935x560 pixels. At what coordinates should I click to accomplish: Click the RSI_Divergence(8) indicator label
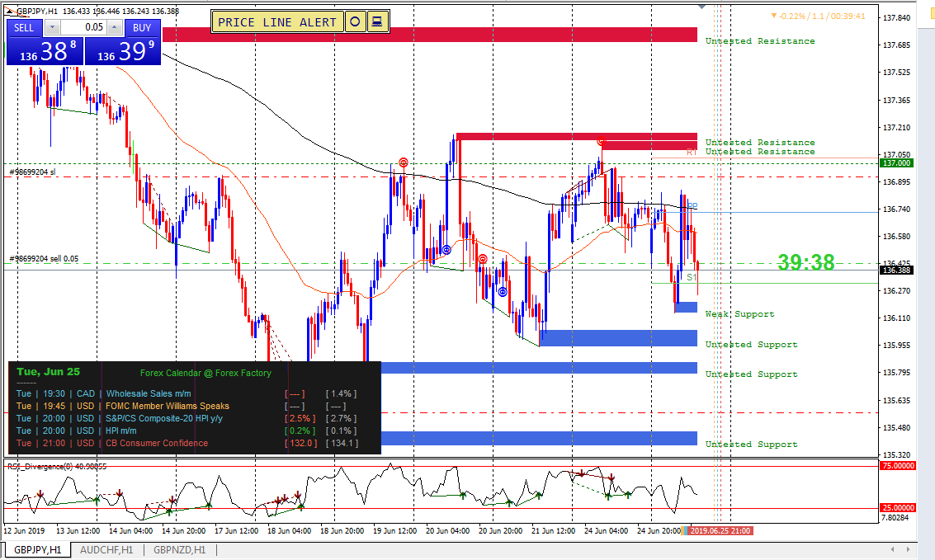57,467
